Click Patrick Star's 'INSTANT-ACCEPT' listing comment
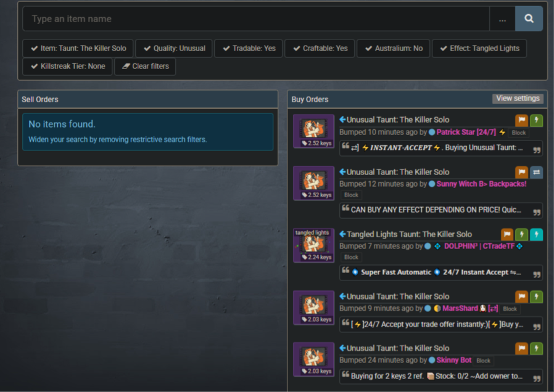 [441, 148]
